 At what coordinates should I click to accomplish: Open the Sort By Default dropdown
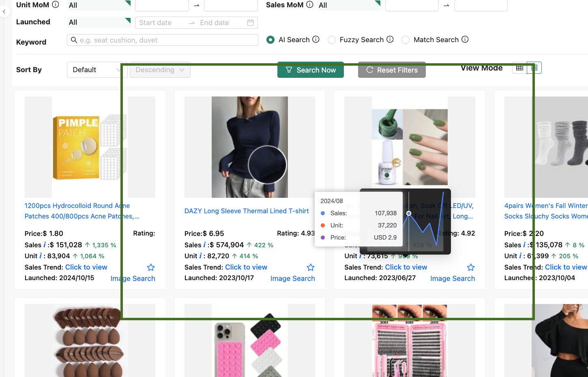coord(97,69)
